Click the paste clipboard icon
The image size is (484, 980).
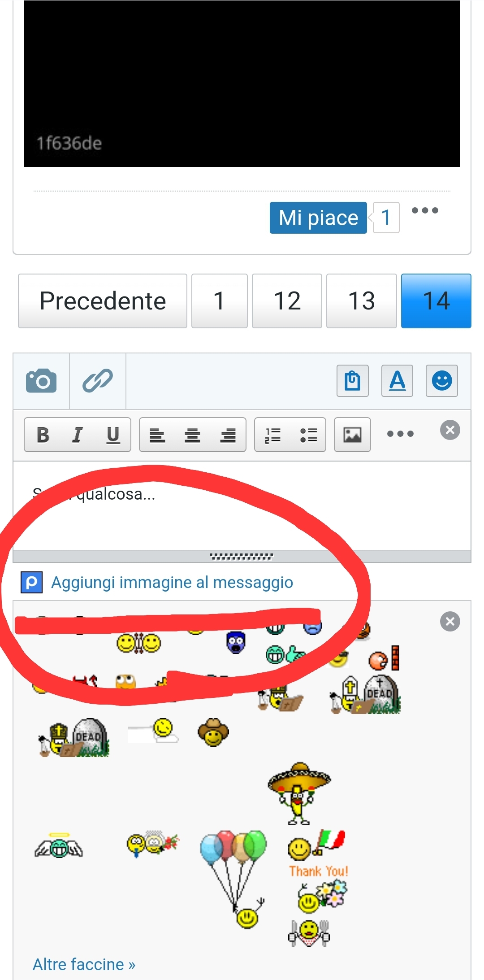click(353, 381)
